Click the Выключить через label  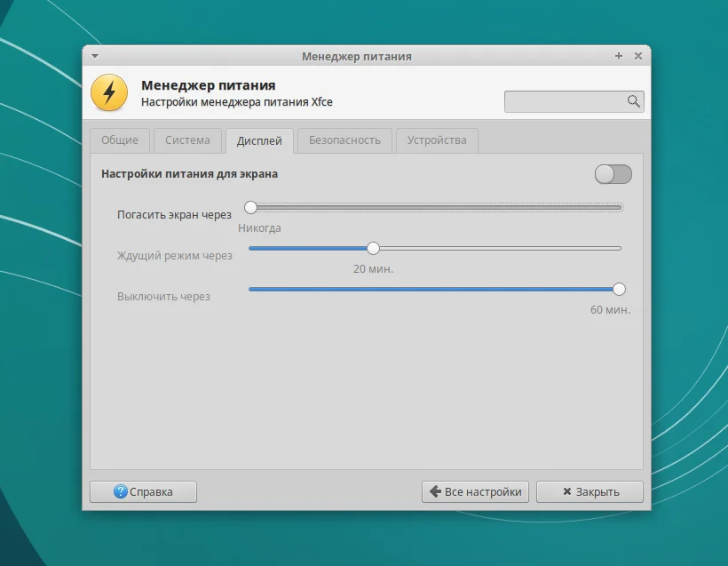pyautogui.click(x=163, y=297)
